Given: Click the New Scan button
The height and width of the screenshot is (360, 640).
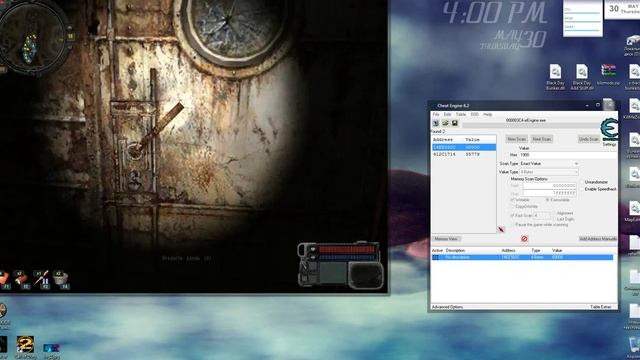Looking at the screenshot, I should click(x=516, y=139).
